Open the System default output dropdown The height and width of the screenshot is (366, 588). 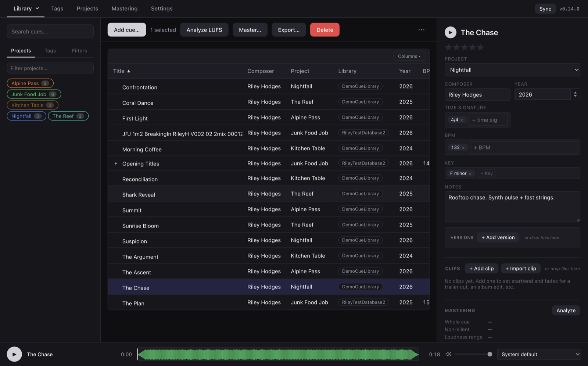tap(539, 354)
